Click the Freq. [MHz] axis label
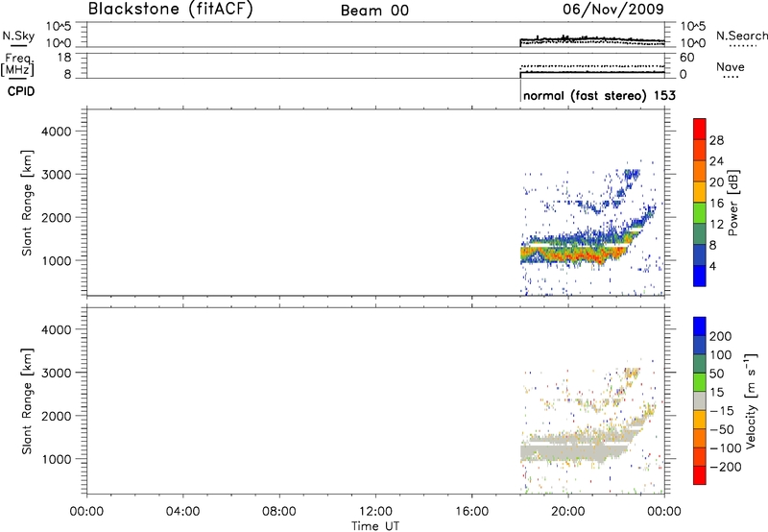The image size is (768, 532). coord(17,65)
